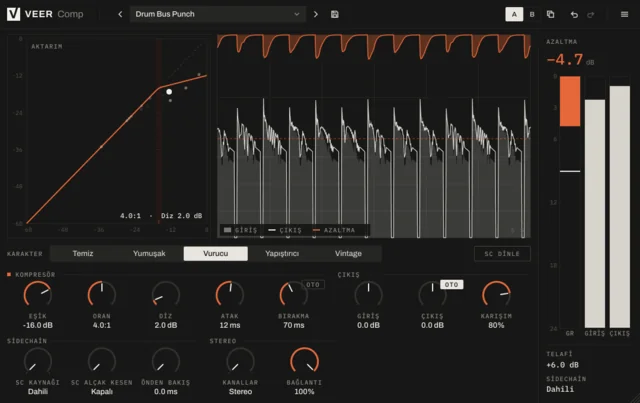640x403 pixels.
Task: Go to previous preset arrow
Action: 120,14
